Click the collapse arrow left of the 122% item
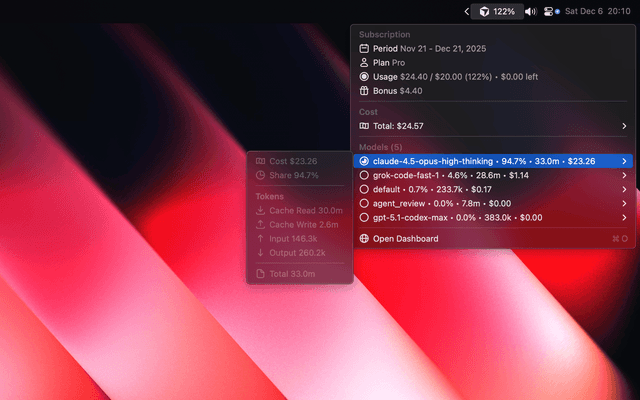 point(467,11)
